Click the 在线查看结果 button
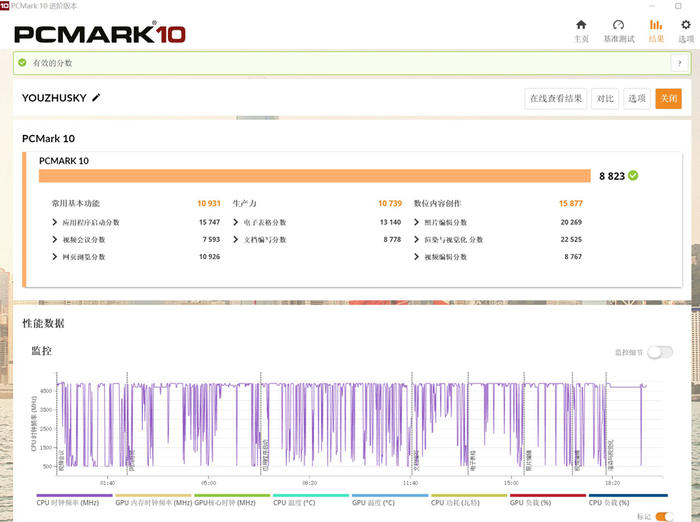The width and height of the screenshot is (700, 522). coord(555,98)
